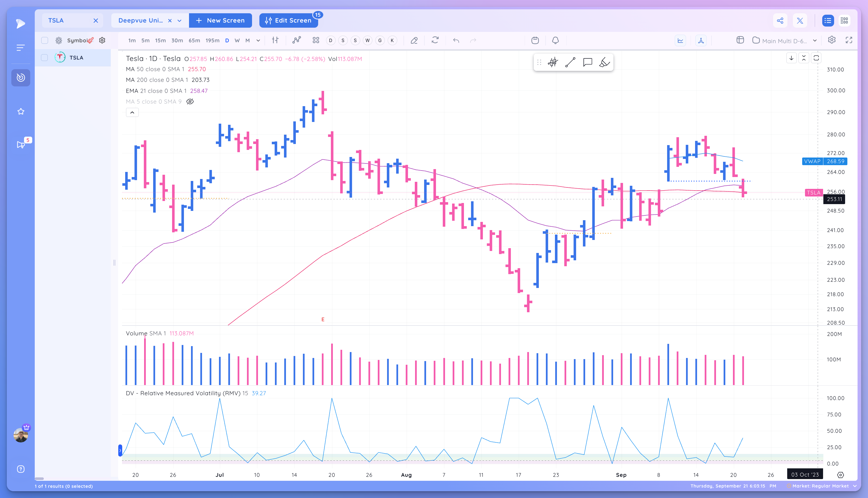Viewport: 868px width, 498px height.
Task: Open watchlist settings gear left of Symbol
Action: pyautogui.click(x=59, y=40)
